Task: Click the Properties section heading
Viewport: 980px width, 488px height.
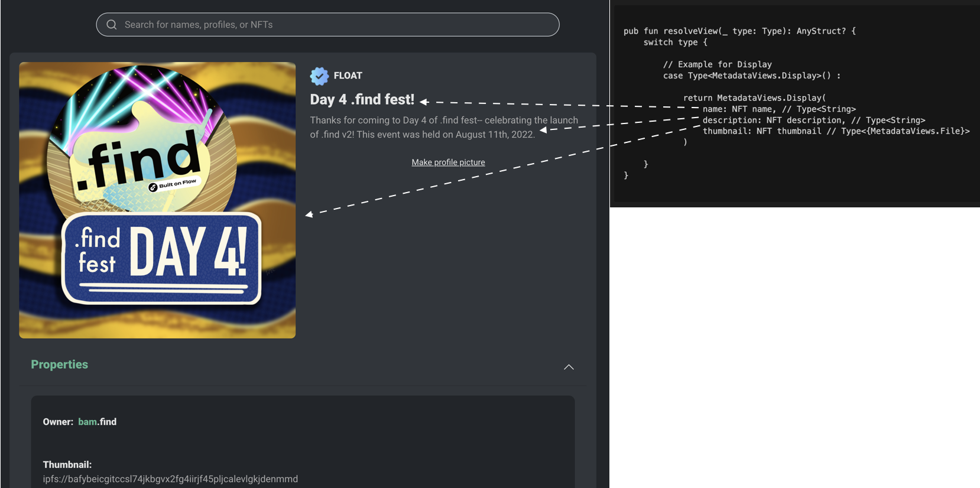Action: point(59,365)
